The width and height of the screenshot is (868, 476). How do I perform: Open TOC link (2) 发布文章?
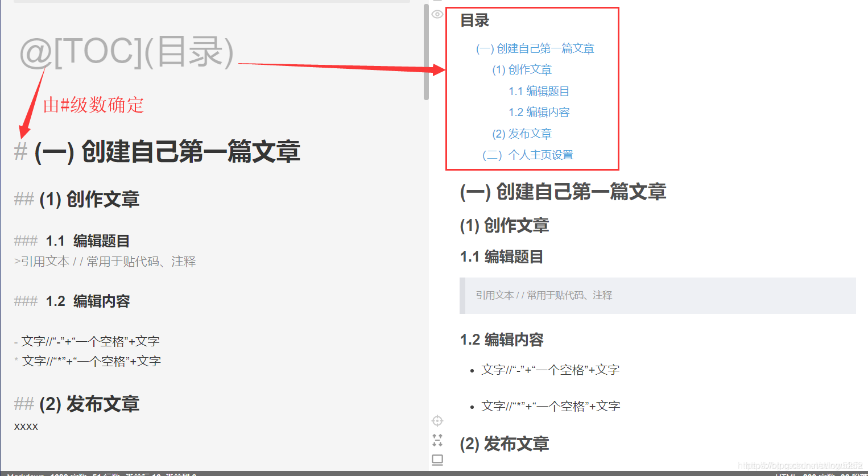point(522,134)
